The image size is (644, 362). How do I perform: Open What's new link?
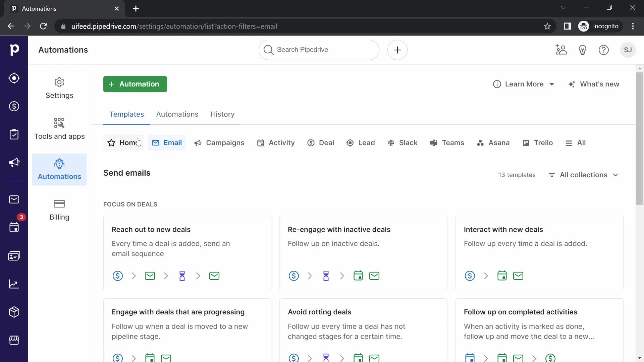pyautogui.click(x=594, y=84)
